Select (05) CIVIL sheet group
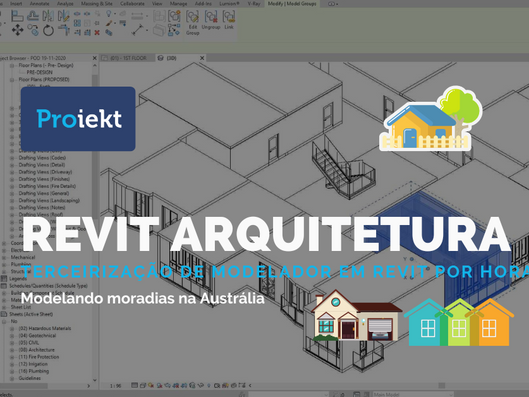Viewport: 529px width, 397px height. coord(29,342)
